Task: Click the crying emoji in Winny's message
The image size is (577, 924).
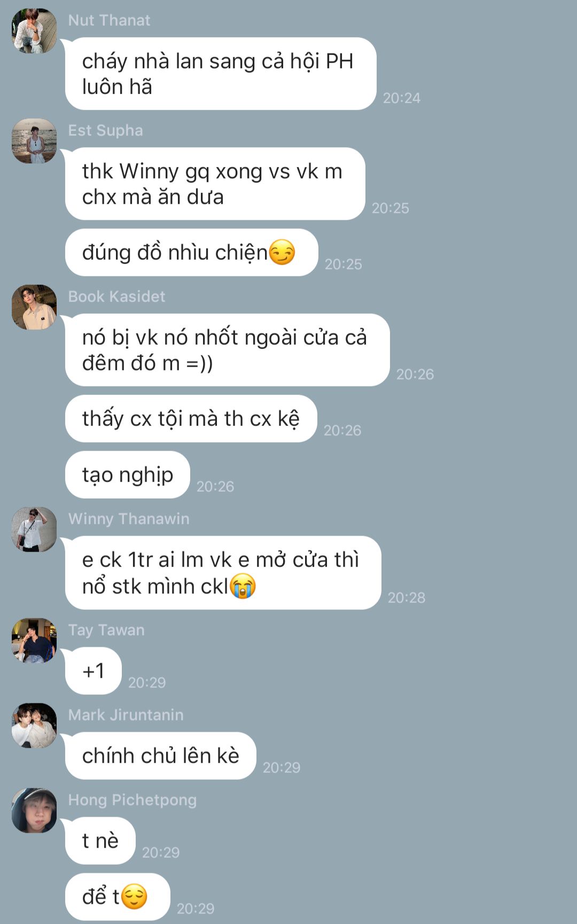Action: [x=243, y=586]
